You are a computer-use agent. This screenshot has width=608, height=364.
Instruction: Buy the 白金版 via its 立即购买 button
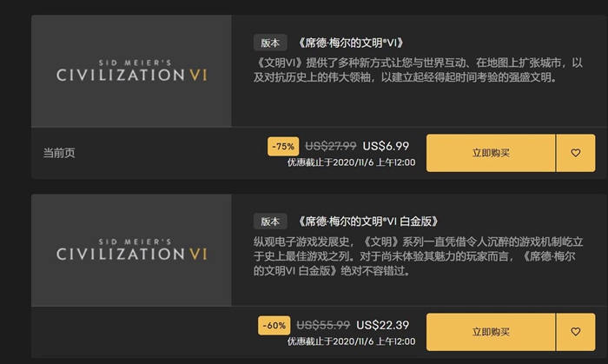pos(491,332)
